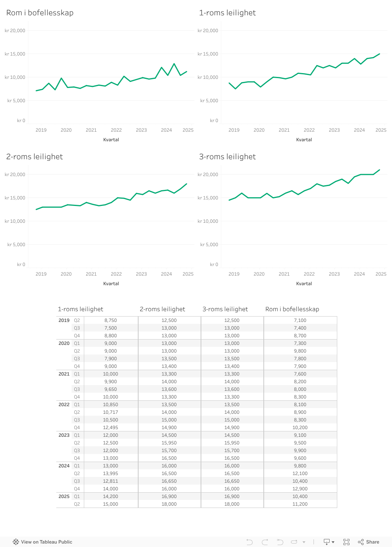Open the dropdown arrow next to the refresh icon
This screenshot has width=392, height=547.
304,542
